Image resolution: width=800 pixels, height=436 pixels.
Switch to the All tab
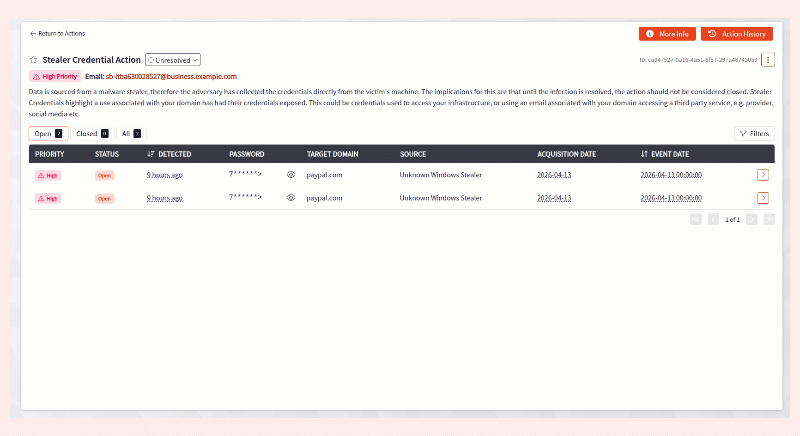click(x=130, y=133)
